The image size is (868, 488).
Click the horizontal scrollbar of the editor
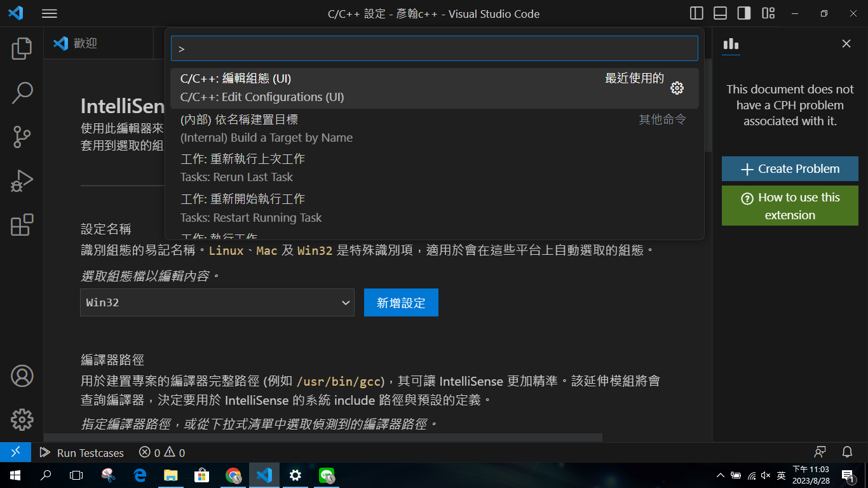click(323, 437)
